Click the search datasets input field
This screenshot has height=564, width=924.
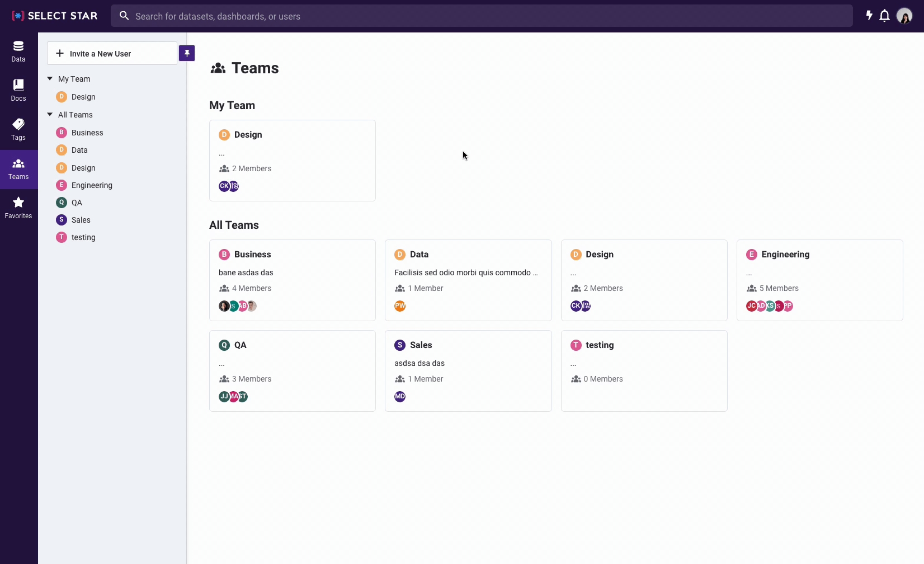click(x=481, y=16)
